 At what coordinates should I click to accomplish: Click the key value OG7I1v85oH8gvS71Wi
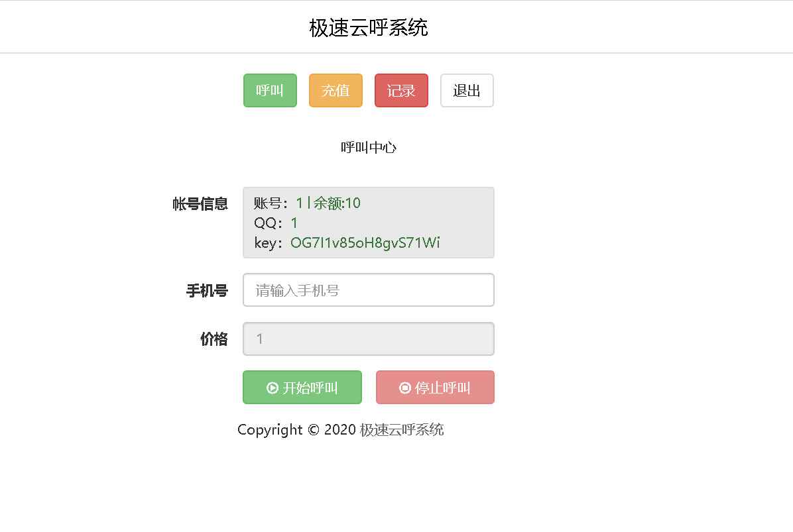tap(365, 243)
